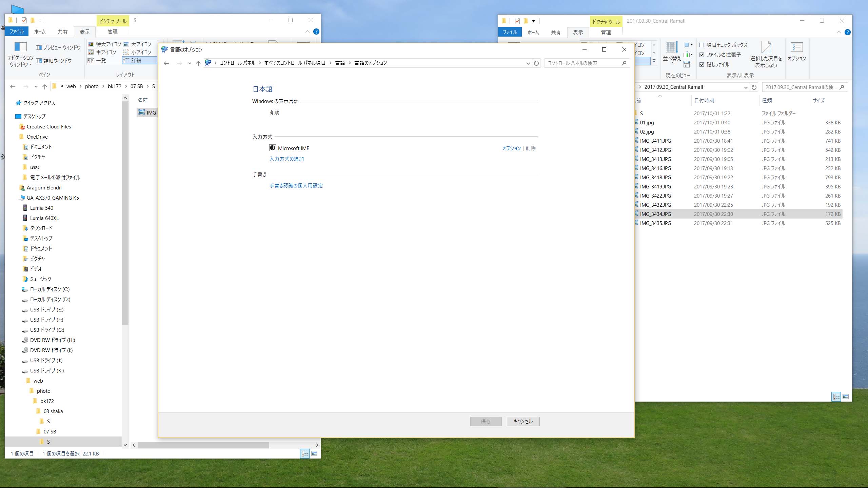Open File tab in left Explorer
This screenshot has width=868, height=488.
17,32
